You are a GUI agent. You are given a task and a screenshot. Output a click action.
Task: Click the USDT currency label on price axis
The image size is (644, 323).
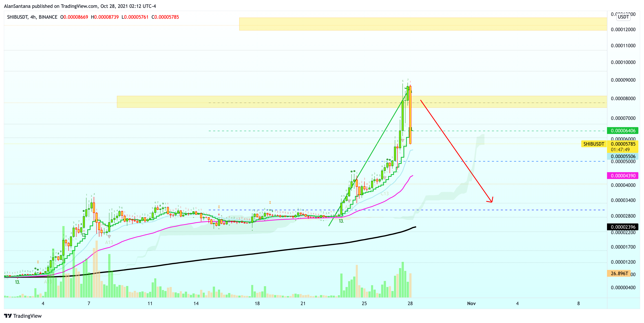tap(623, 17)
